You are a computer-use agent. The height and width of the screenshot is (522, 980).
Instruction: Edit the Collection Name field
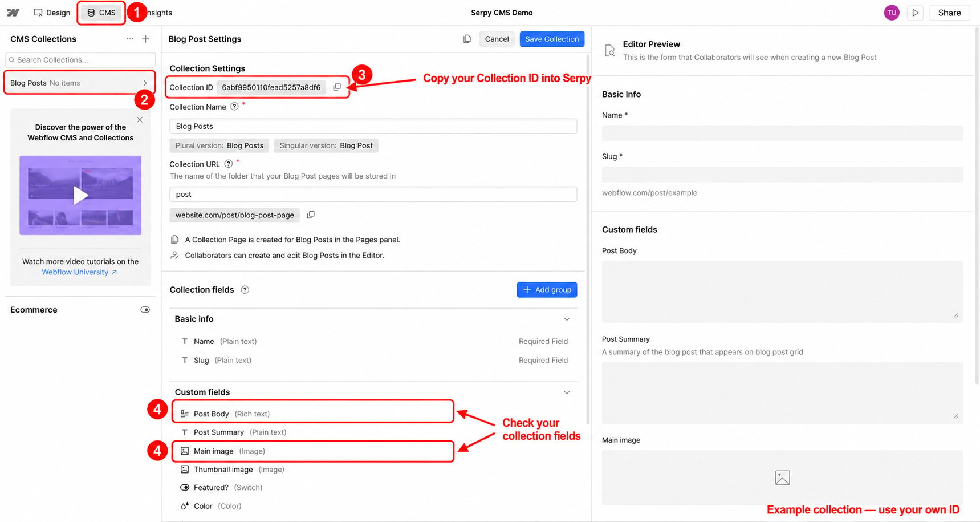tap(373, 126)
